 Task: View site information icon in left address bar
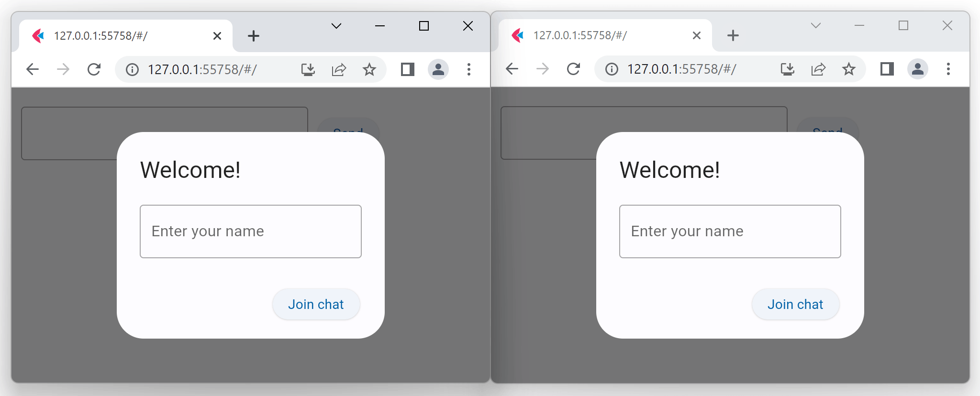(133, 70)
